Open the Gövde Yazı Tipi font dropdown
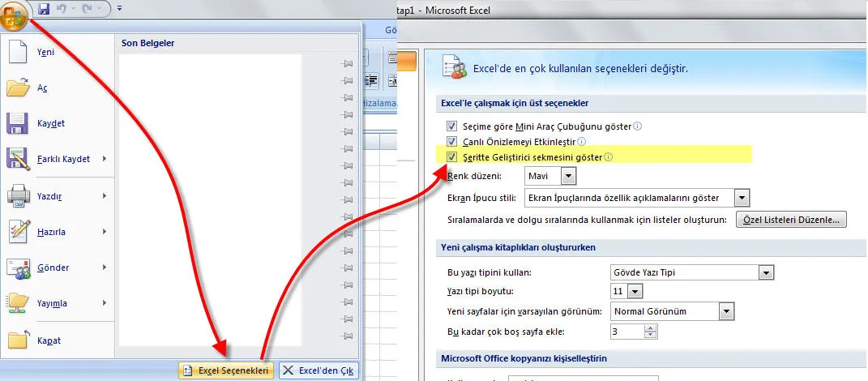The width and height of the screenshot is (868, 381). tap(765, 272)
